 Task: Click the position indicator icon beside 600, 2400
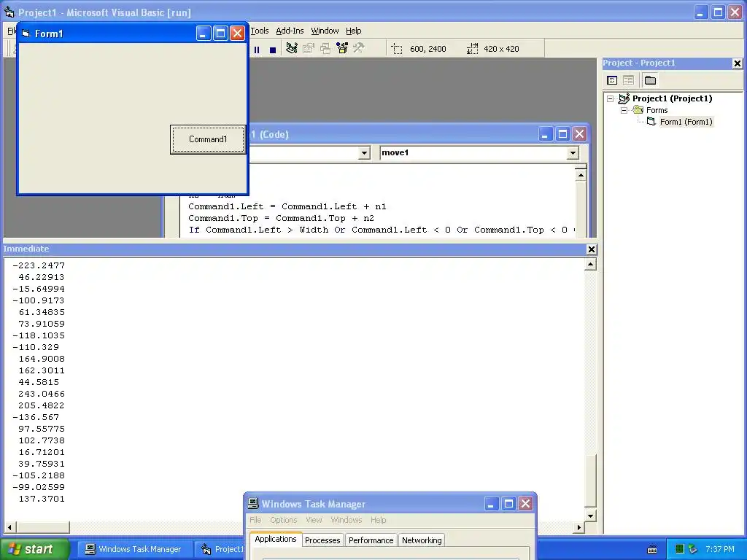click(x=396, y=49)
